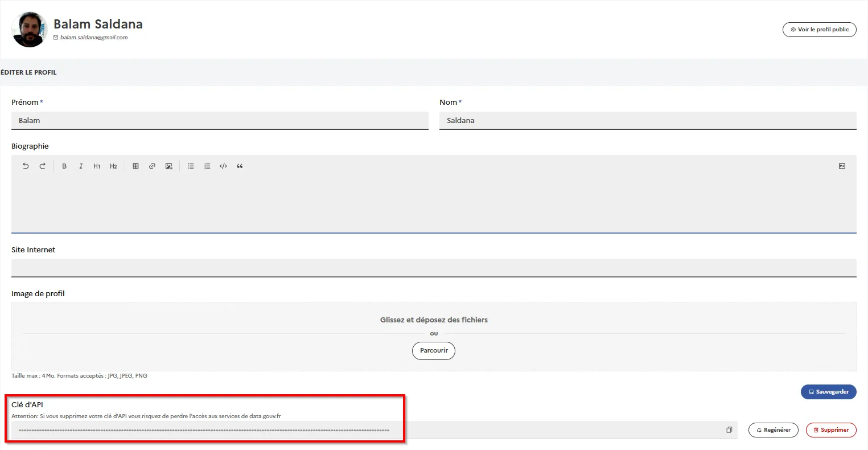Insert a table in biography

(135, 166)
